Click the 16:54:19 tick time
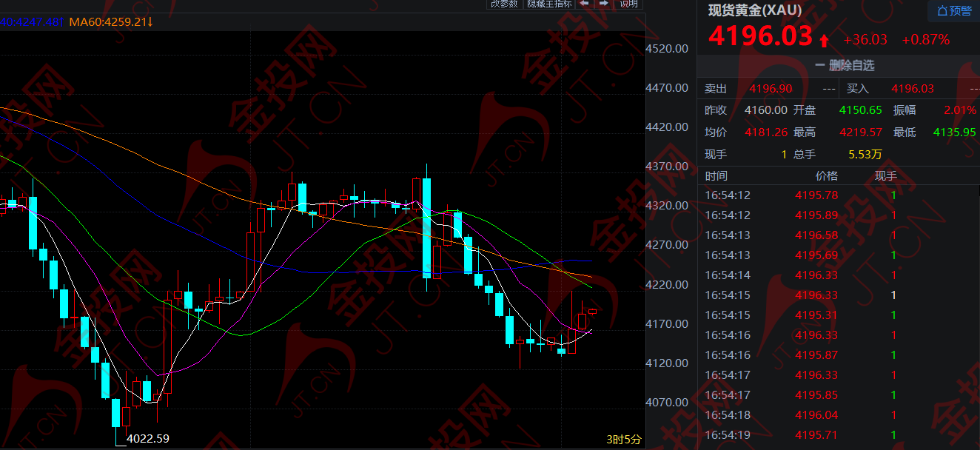Viewport: 980px width, 450px height. (728, 435)
